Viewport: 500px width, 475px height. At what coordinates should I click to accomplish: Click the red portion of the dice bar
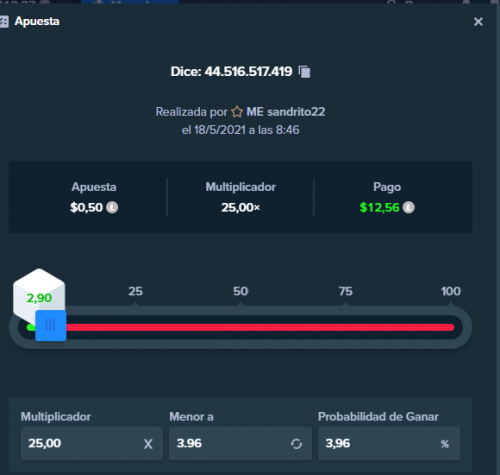click(260, 327)
